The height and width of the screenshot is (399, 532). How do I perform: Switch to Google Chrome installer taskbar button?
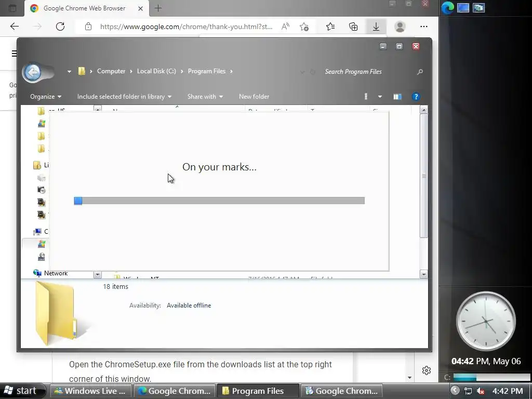[x=342, y=391]
